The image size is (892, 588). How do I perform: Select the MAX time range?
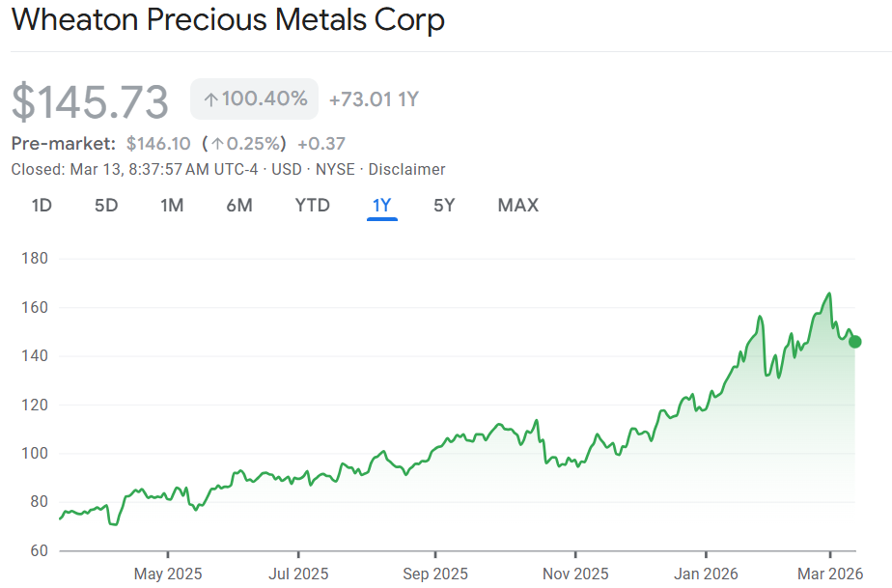point(518,205)
